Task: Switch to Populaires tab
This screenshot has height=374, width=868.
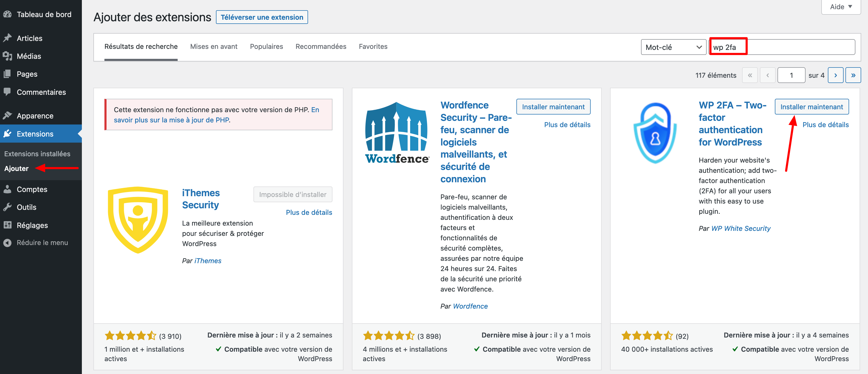Action: pos(266,46)
